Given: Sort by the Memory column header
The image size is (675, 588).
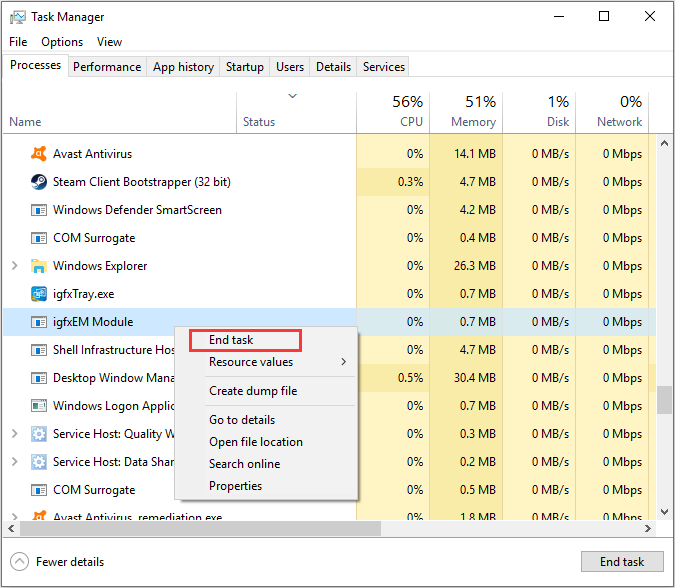Looking at the screenshot, I should click(x=466, y=113).
